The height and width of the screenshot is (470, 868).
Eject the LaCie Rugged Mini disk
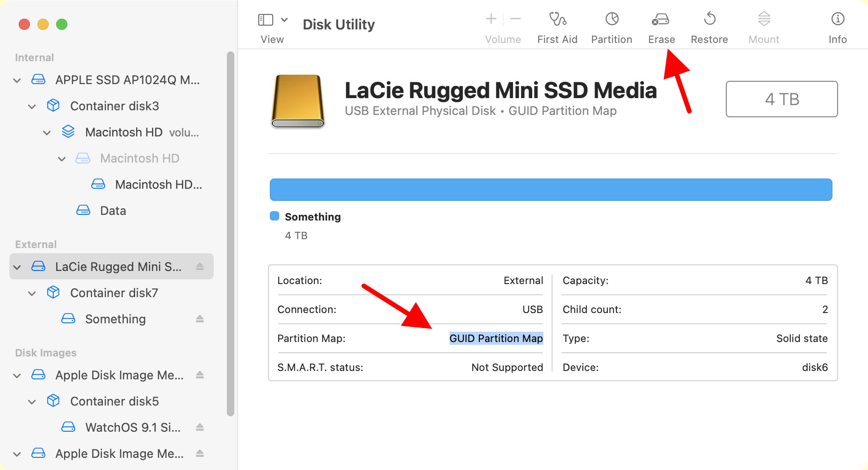point(200,266)
